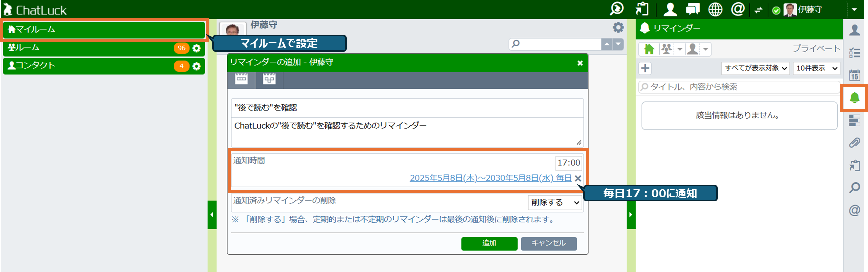868x272 pixels.
Task: Click the ChatLuck logo
Action: 35,10
